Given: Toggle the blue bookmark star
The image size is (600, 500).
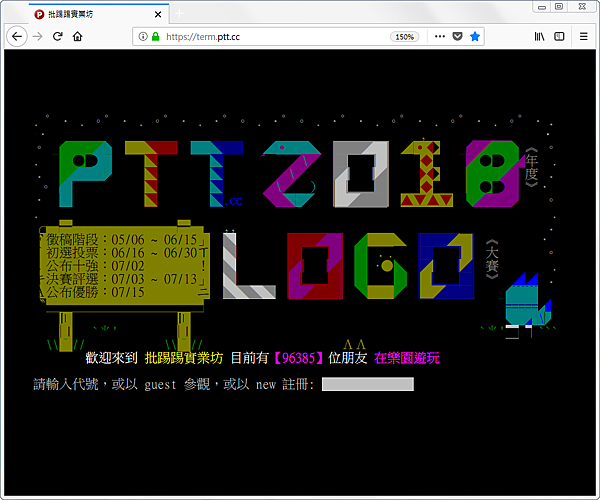Looking at the screenshot, I should [475, 36].
